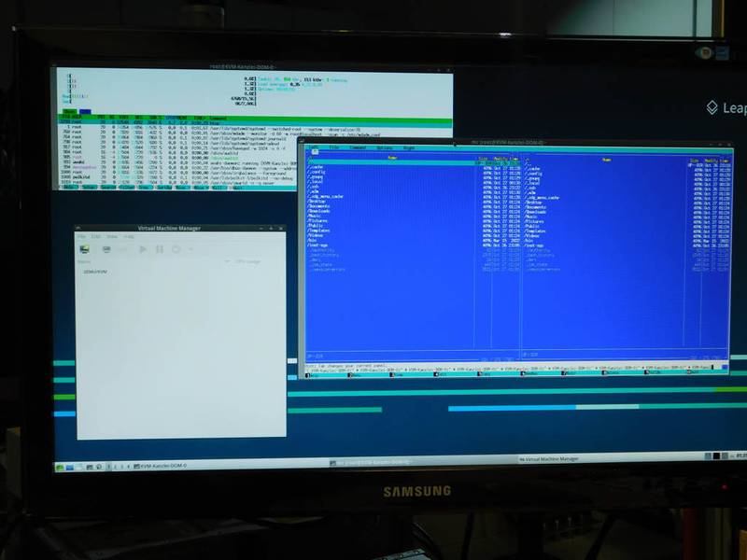
Task: Click the Shut Down power icon
Action: tap(176, 249)
